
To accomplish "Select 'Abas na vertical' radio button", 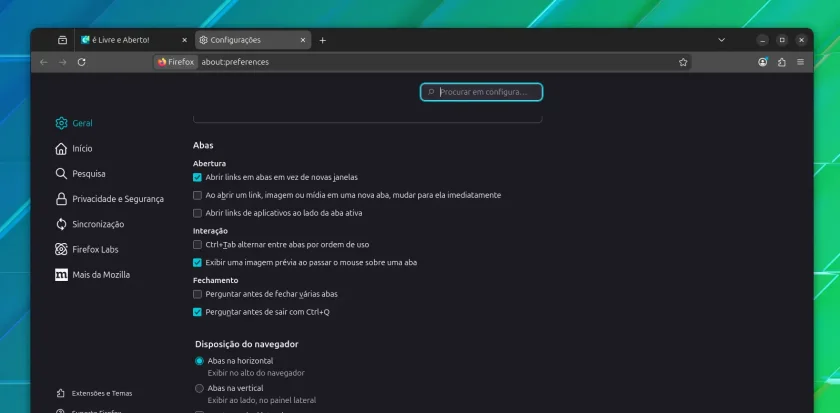I will tap(199, 388).
